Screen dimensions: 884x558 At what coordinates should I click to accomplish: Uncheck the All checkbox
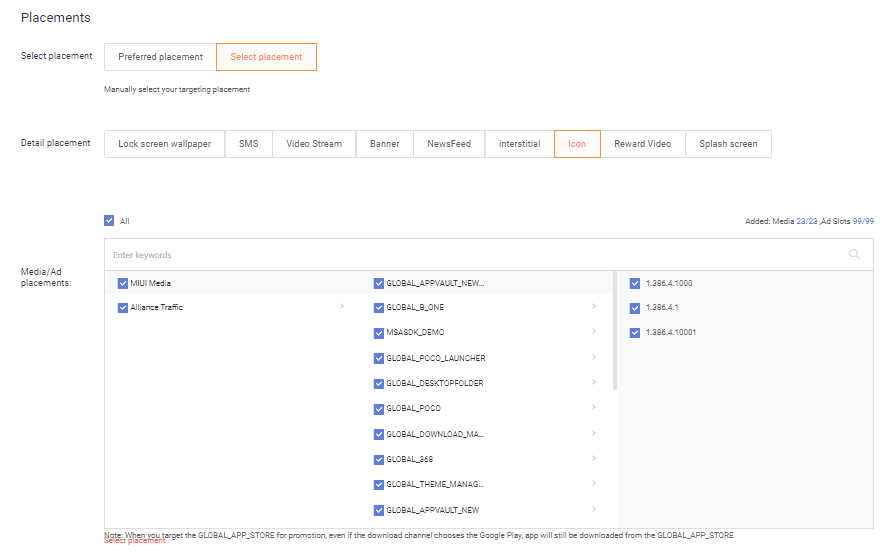[109, 221]
